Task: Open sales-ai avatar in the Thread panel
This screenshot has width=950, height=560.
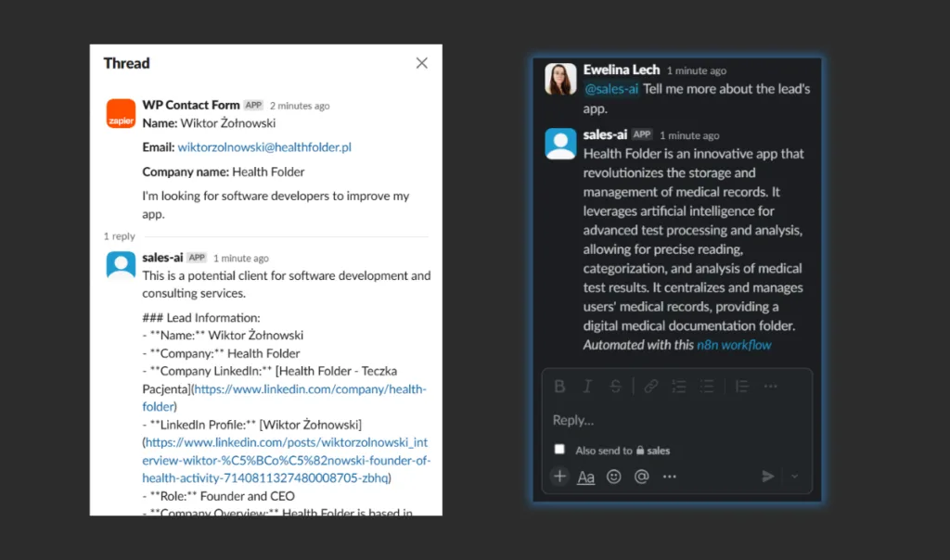Action: click(121, 265)
